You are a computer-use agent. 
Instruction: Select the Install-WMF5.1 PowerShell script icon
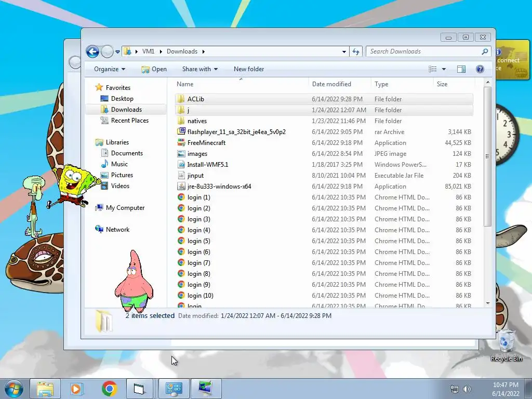coord(181,164)
